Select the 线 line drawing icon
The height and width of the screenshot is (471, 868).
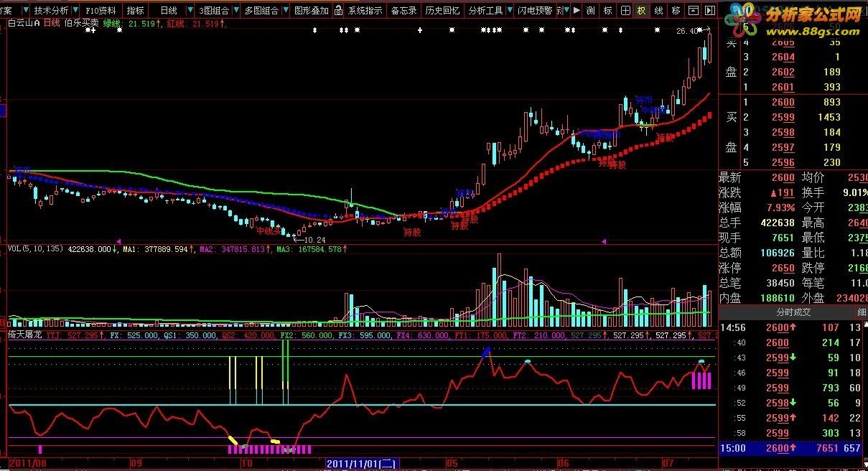pyautogui.click(x=658, y=11)
